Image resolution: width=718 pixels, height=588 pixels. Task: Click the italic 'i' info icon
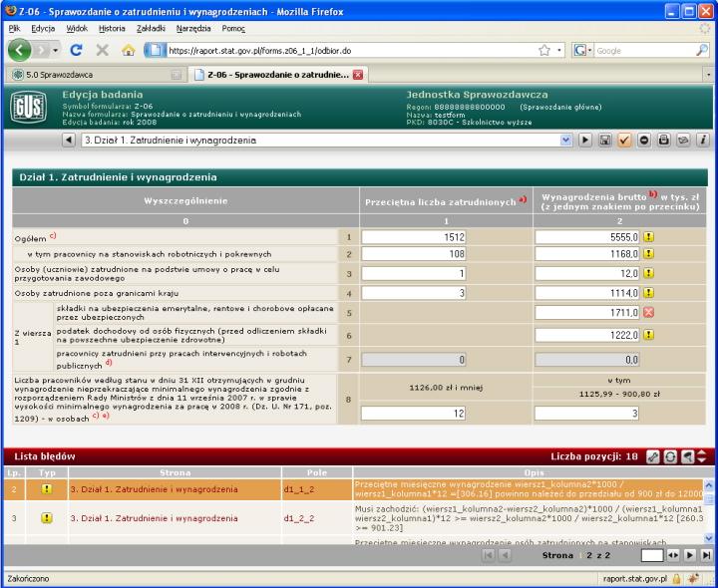tap(703, 142)
